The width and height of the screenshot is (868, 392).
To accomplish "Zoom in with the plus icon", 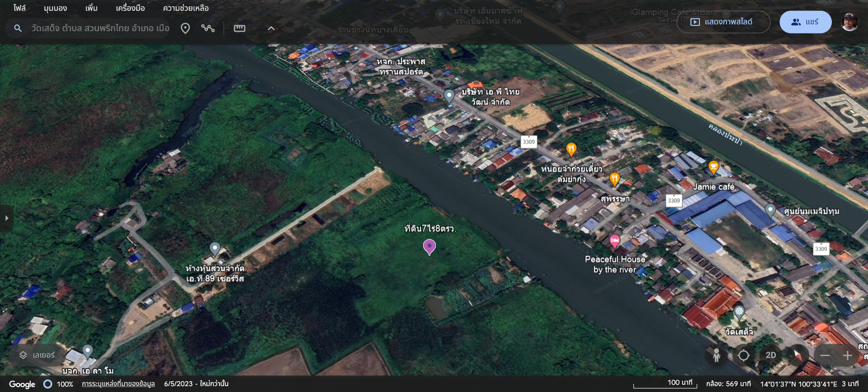I will click(x=847, y=355).
